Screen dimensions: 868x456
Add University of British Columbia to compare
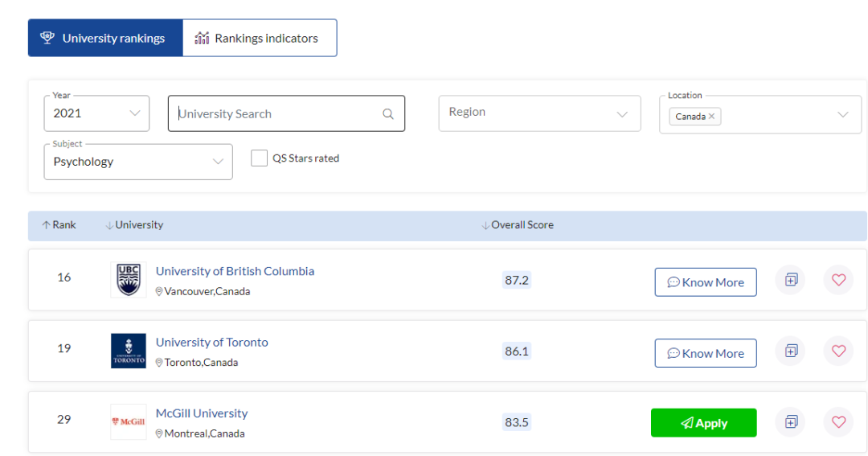pyautogui.click(x=791, y=280)
